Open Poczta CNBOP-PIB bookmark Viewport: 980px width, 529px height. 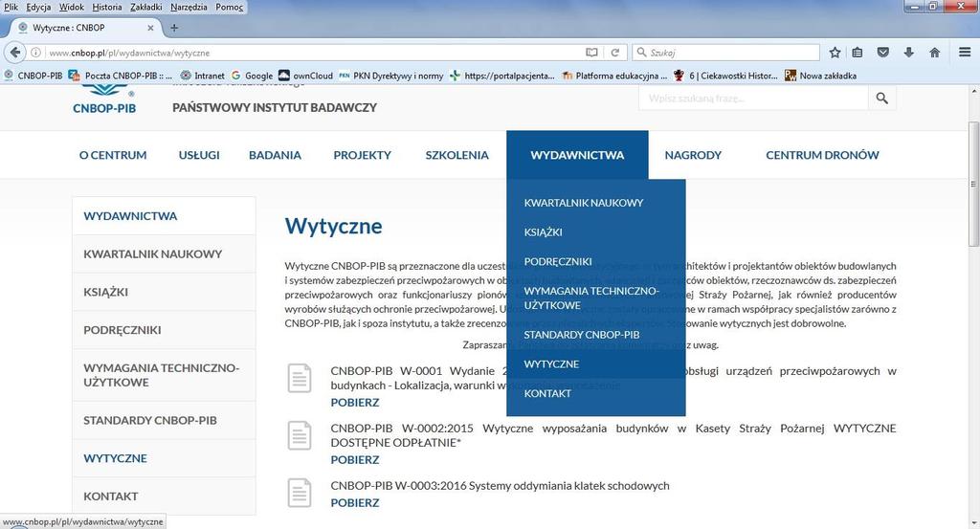click(120, 76)
